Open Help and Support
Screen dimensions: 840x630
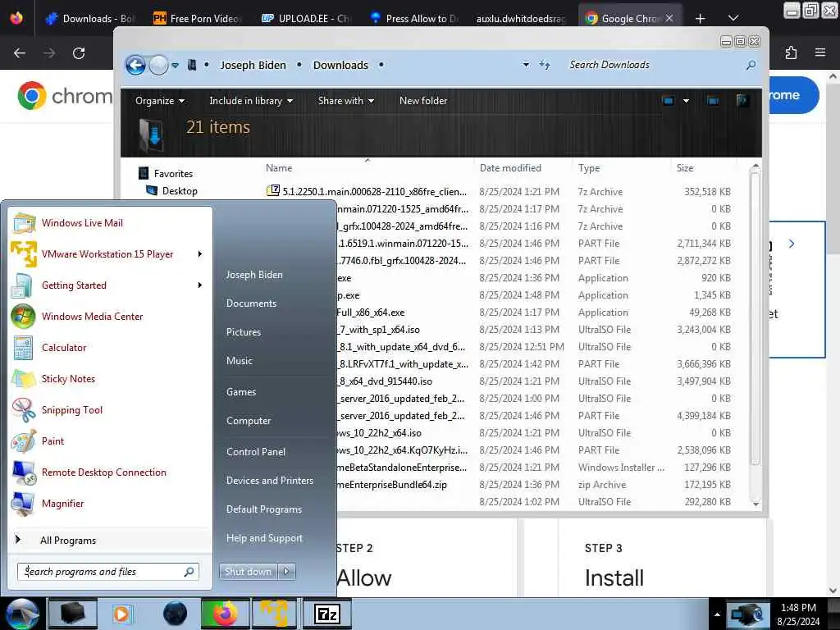pos(264,538)
